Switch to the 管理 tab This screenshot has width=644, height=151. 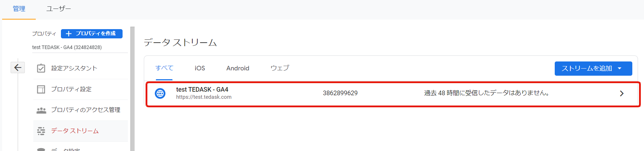[x=19, y=9]
